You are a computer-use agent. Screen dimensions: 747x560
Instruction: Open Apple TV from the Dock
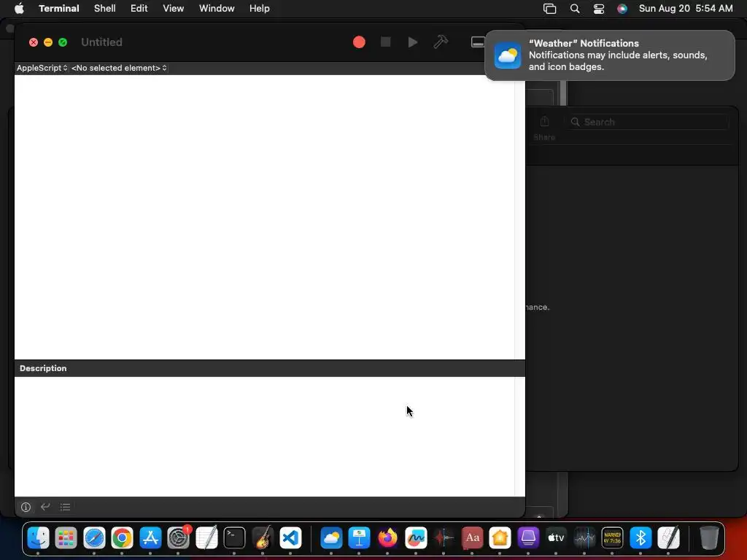tap(556, 538)
